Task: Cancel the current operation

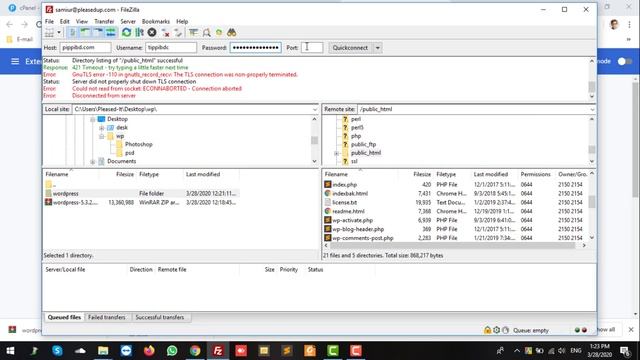Action: pos(152,33)
